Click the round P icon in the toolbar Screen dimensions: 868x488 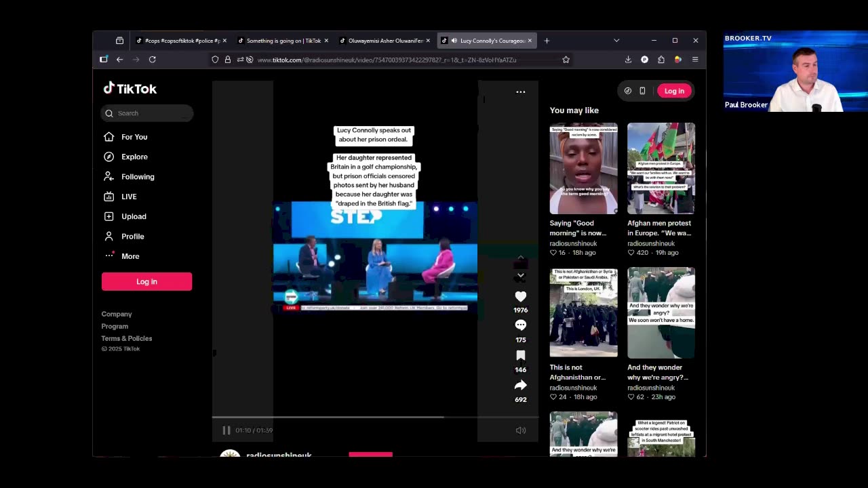(x=644, y=60)
